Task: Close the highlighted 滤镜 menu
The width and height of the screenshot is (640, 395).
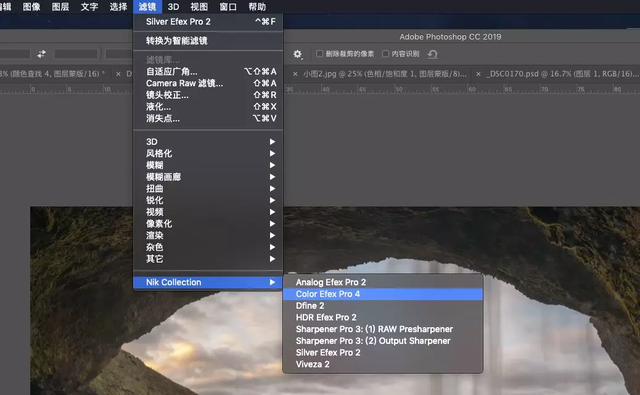Action: pos(147,7)
